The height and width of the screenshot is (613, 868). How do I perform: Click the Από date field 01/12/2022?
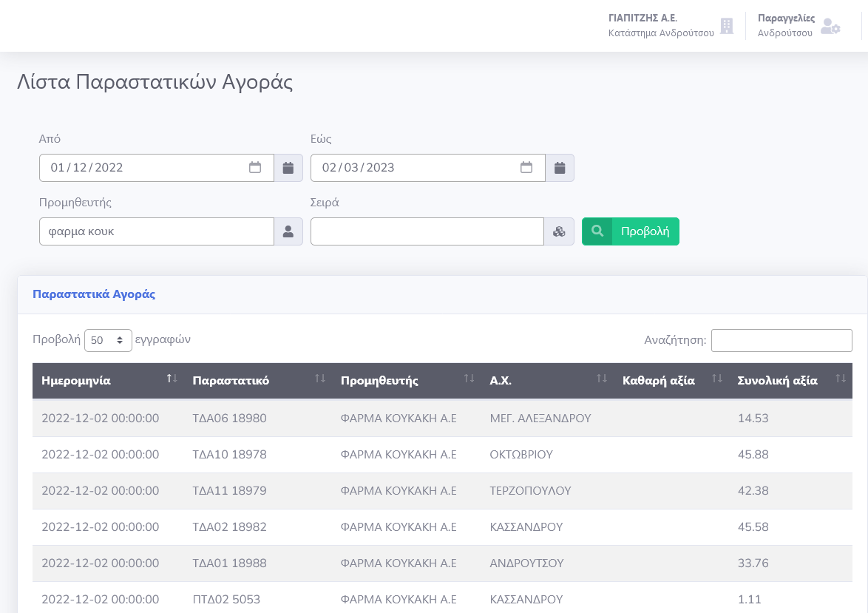[157, 168]
